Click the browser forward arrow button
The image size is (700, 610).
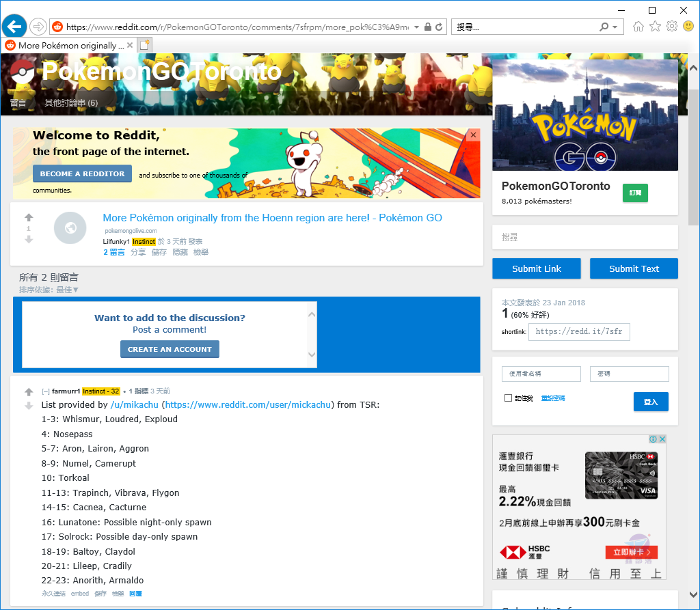38,27
